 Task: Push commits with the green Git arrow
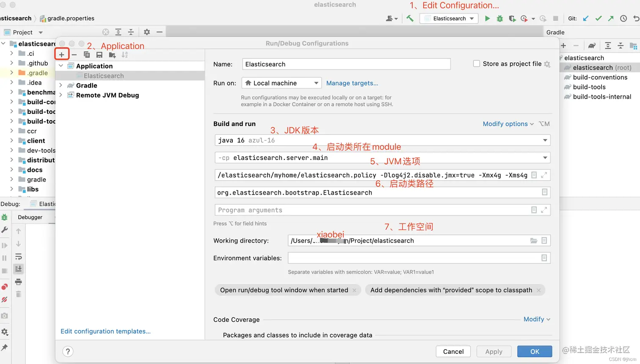coord(611,18)
